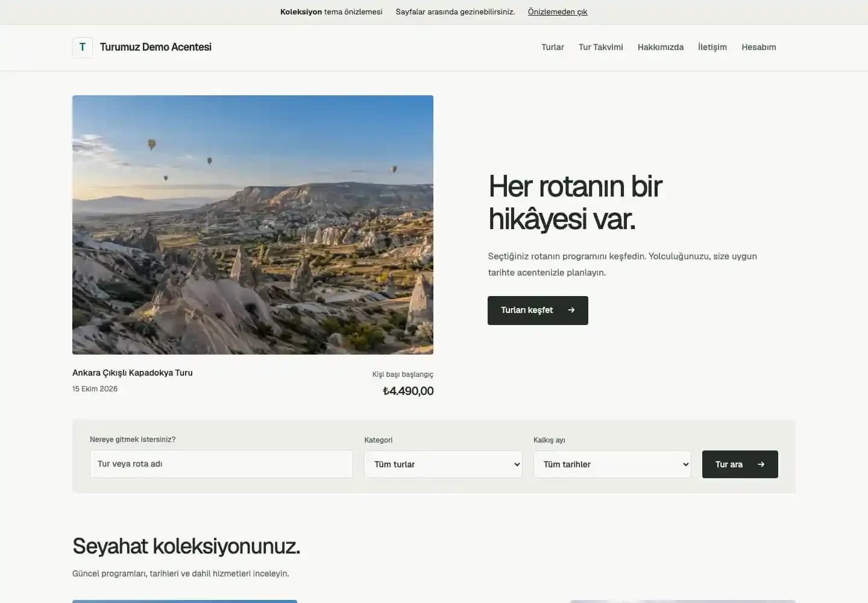The width and height of the screenshot is (868, 603).
Task: Click the Tur ara search button
Action: 740,464
